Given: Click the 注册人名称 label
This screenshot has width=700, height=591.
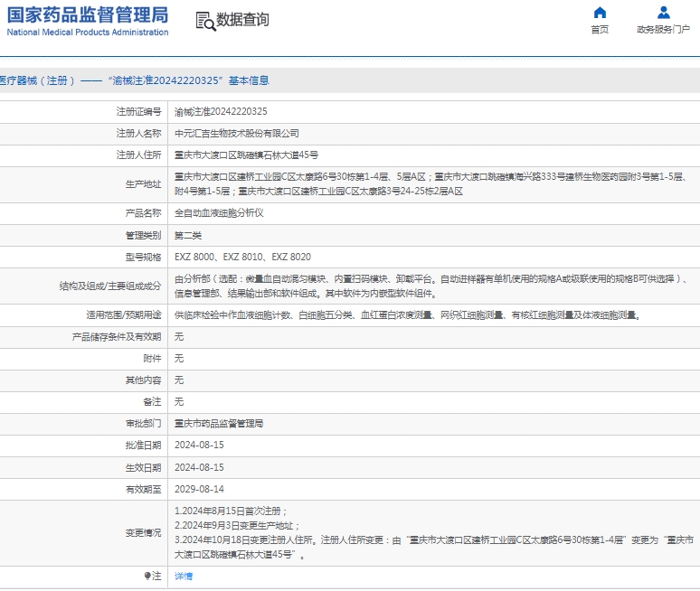Looking at the screenshot, I should (139, 134).
